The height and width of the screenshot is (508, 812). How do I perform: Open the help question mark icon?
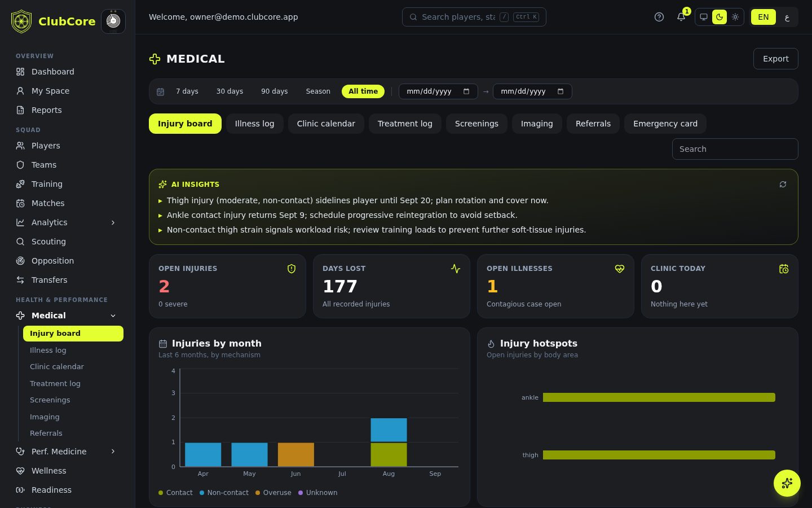[659, 17]
